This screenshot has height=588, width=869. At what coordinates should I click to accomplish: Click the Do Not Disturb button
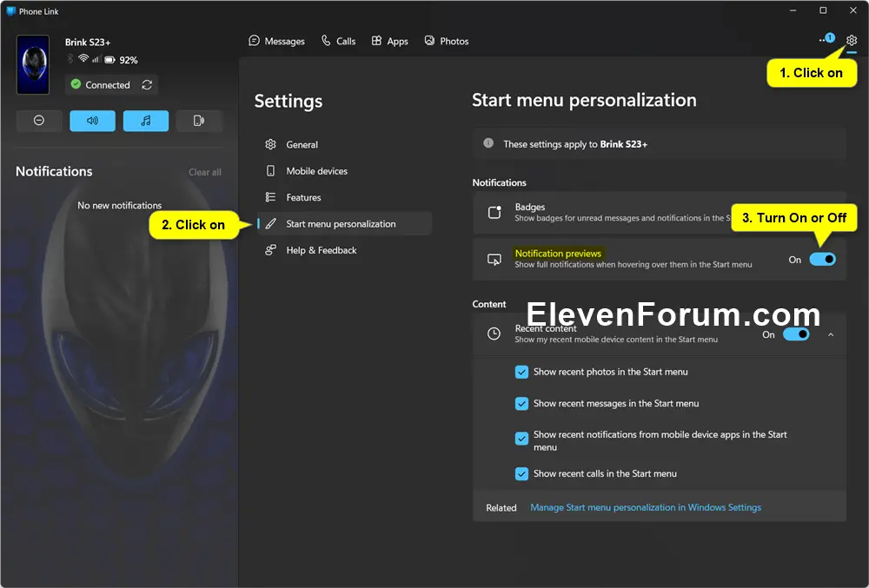[39, 121]
